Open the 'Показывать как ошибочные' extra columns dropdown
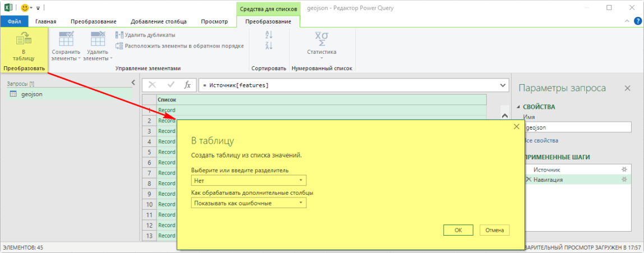The width and height of the screenshot is (644, 253). 249,203
